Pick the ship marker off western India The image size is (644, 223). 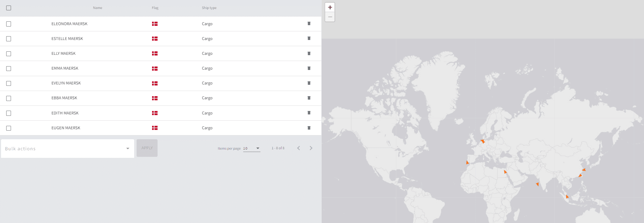(x=537, y=184)
